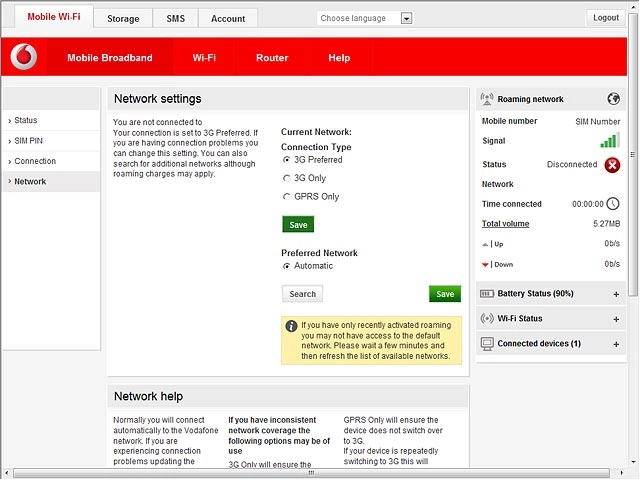The height and width of the screenshot is (480, 640).
Task: Click the horizontal scrollbar thumb
Action: coord(311,473)
